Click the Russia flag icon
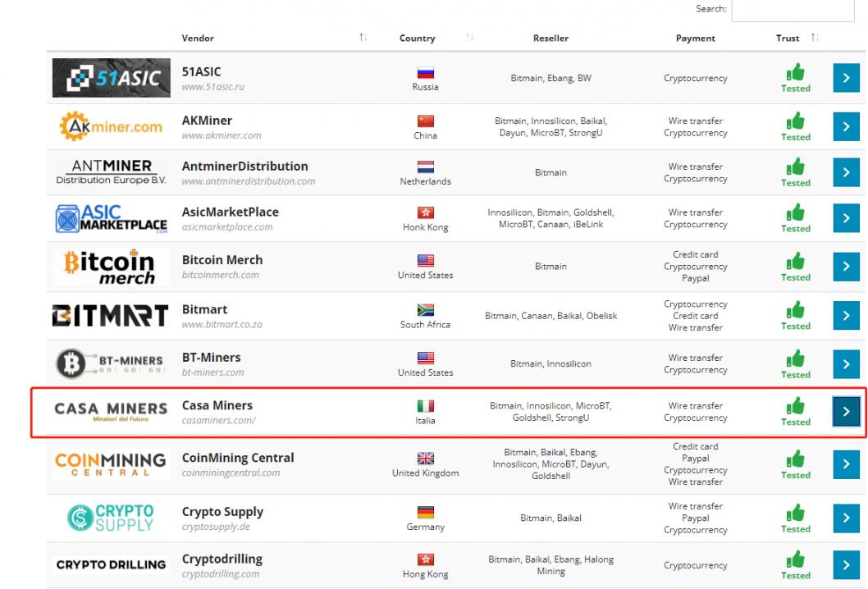This screenshot has height=589, width=868. click(425, 72)
